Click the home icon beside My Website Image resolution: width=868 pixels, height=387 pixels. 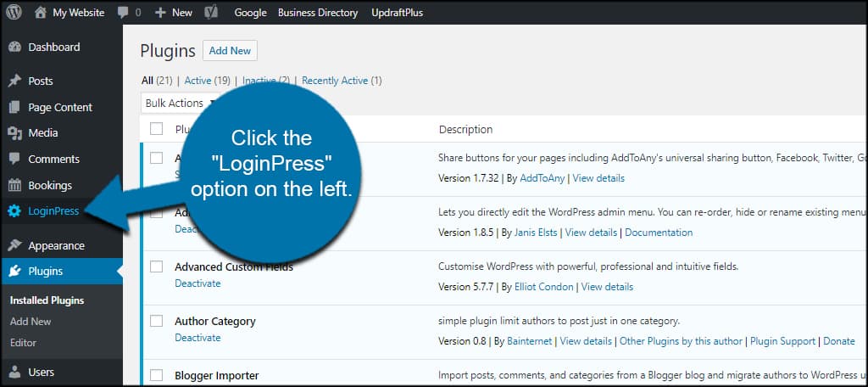[x=41, y=12]
